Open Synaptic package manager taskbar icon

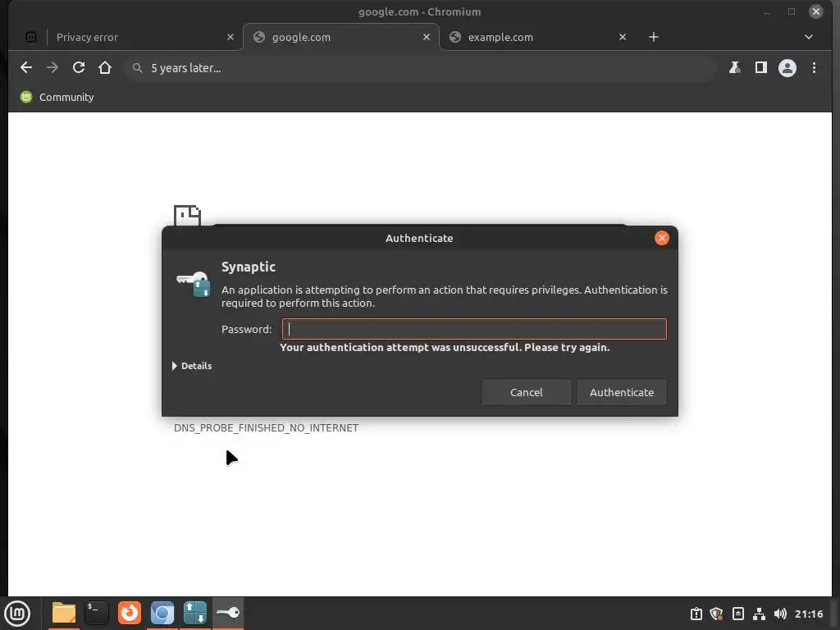[x=195, y=613]
